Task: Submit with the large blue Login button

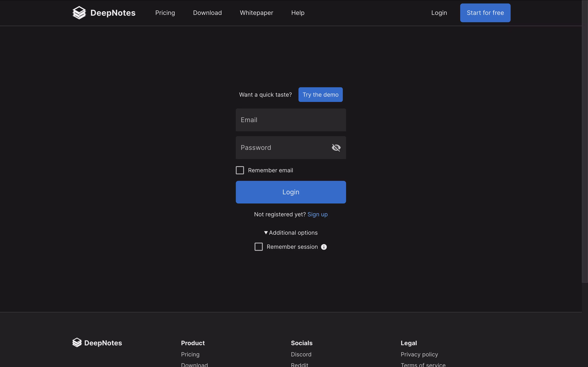Action: pyautogui.click(x=291, y=192)
